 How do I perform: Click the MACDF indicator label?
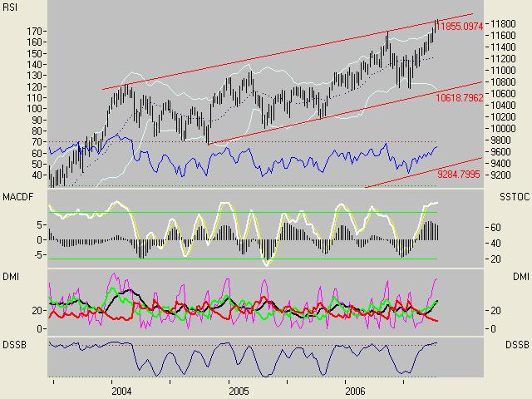(x=17, y=197)
